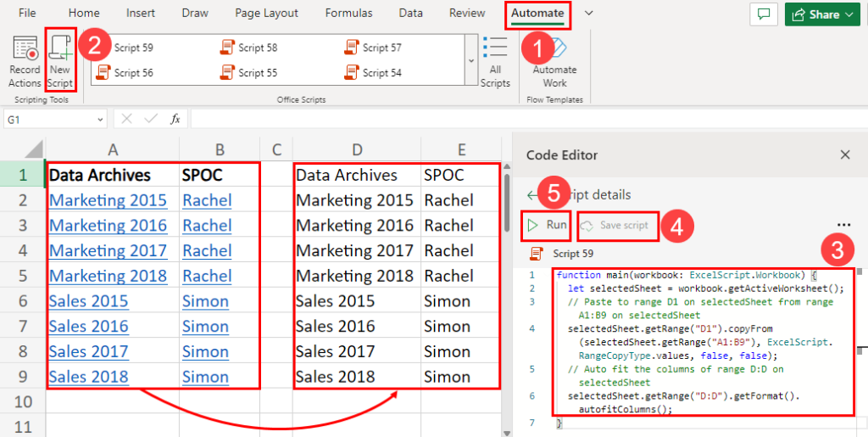The height and width of the screenshot is (437, 868).
Task: Expand the Office Scripts gallery
Action: pyautogui.click(x=471, y=60)
